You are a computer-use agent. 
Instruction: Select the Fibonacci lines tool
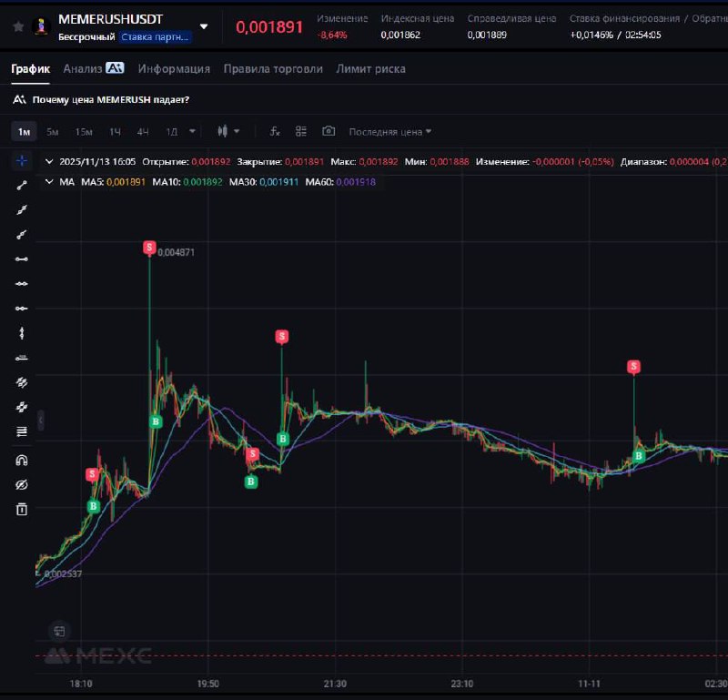pos(21,431)
